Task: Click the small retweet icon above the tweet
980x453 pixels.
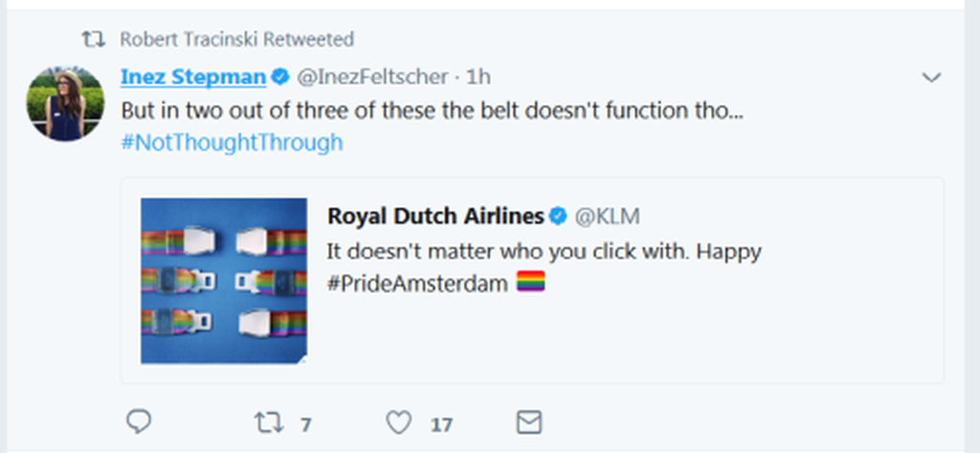Action: pos(93,39)
